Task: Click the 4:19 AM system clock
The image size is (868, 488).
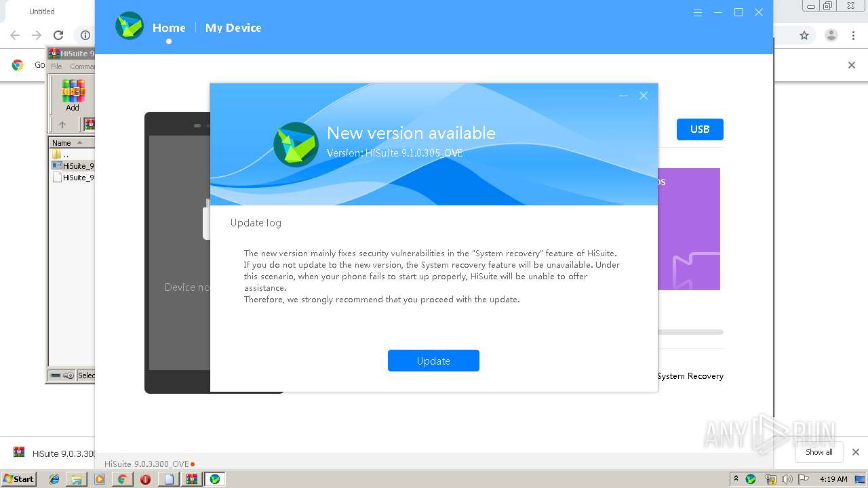Action: click(x=833, y=479)
